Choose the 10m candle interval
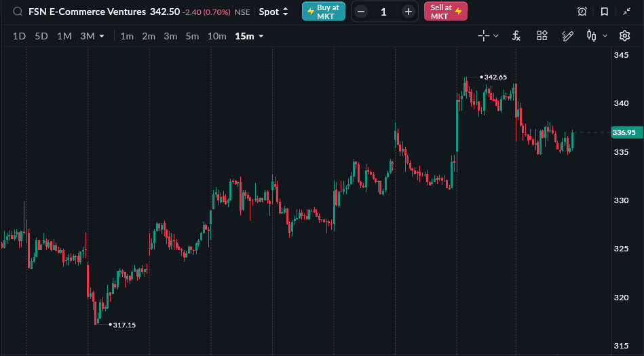Screen dimensions: 644x356 (x=217, y=36)
